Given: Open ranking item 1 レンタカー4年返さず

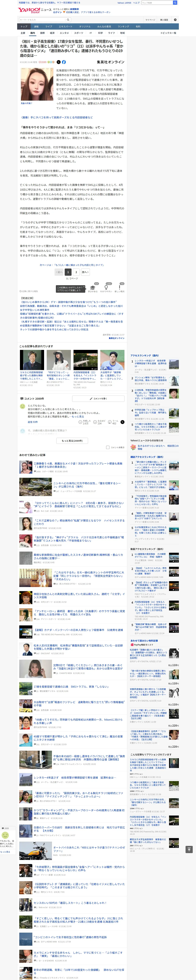Looking at the screenshot, I should coord(151,363).
